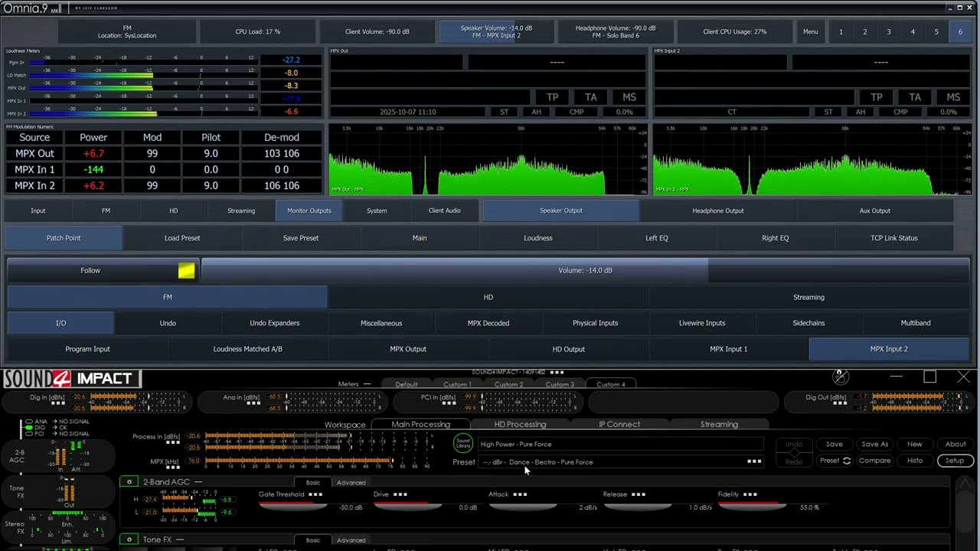980x551 pixels.
Task: Collapse the Tone FX section dash
Action: pos(180,540)
